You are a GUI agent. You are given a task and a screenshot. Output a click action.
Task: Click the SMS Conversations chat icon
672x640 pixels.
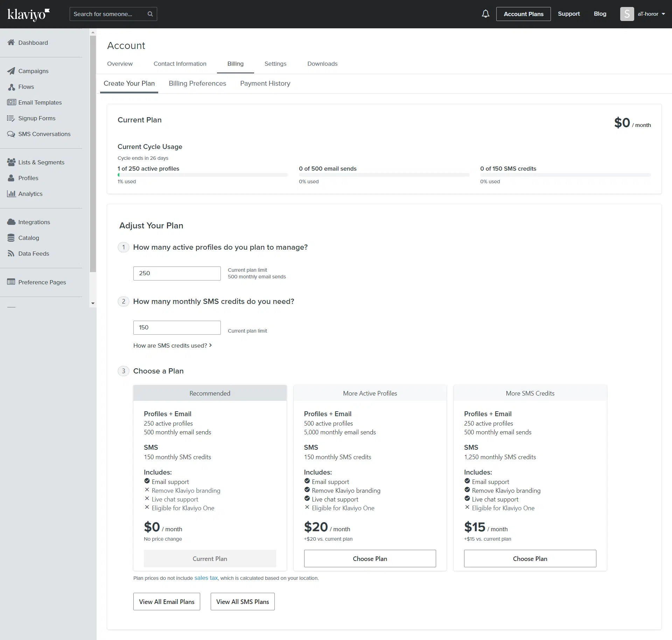pos(11,134)
